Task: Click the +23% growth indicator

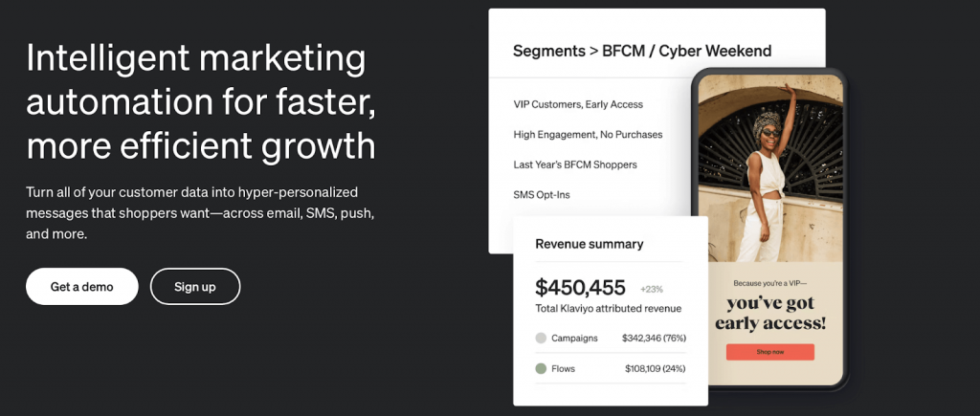Action: tap(651, 289)
